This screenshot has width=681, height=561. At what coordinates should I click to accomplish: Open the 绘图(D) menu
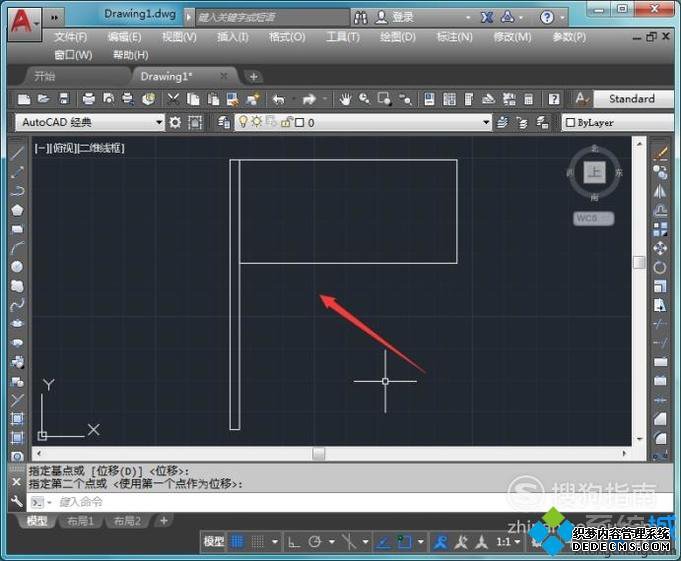point(397,37)
